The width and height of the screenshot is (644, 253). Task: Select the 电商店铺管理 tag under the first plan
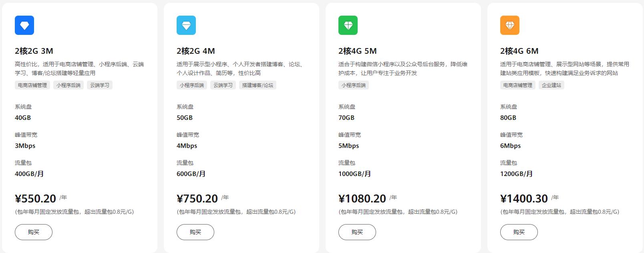(32, 85)
